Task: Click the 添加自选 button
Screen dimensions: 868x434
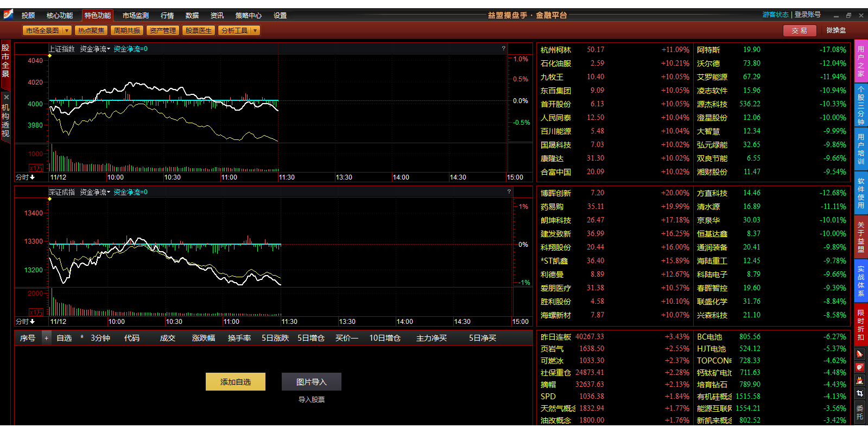Action: click(x=235, y=382)
